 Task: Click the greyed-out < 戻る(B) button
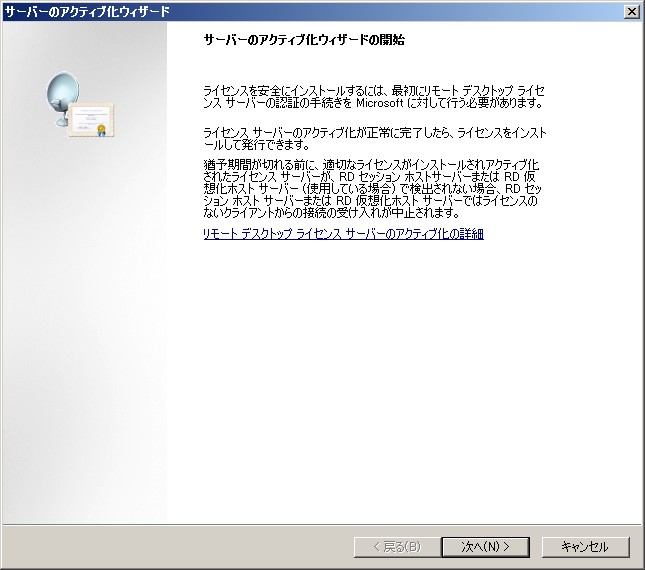[x=396, y=547]
